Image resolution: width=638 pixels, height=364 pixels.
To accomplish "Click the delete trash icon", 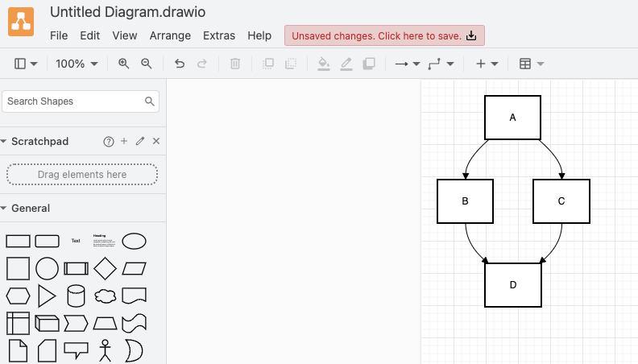I will click(234, 64).
